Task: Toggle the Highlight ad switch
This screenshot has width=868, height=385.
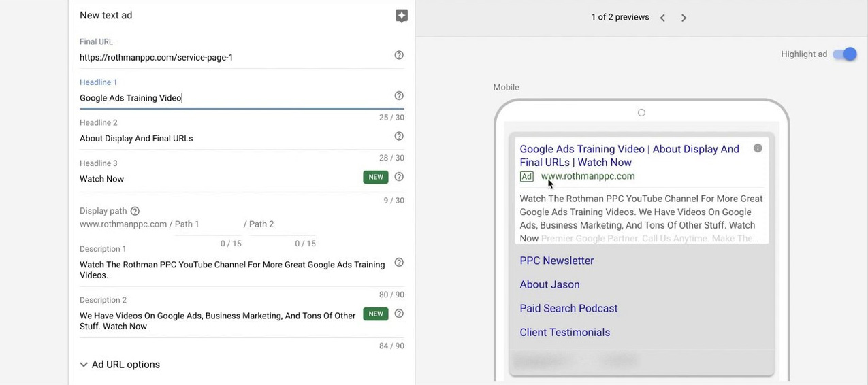Action: pos(845,54)
